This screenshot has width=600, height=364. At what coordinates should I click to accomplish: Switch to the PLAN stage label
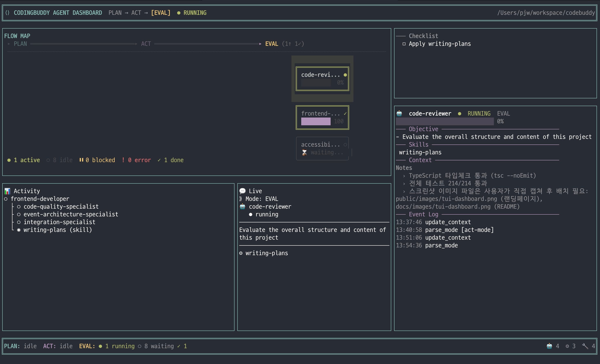coord(20,44)
